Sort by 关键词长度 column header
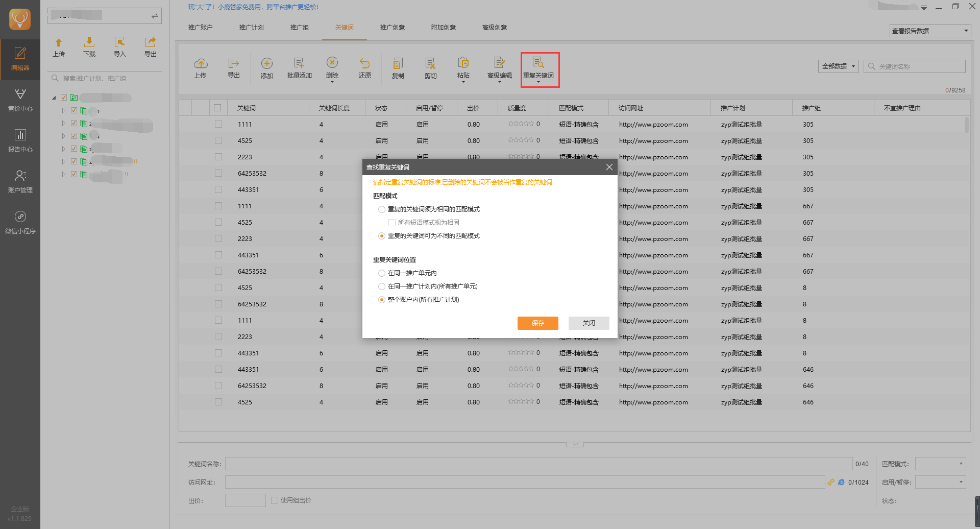 [337, 108]
